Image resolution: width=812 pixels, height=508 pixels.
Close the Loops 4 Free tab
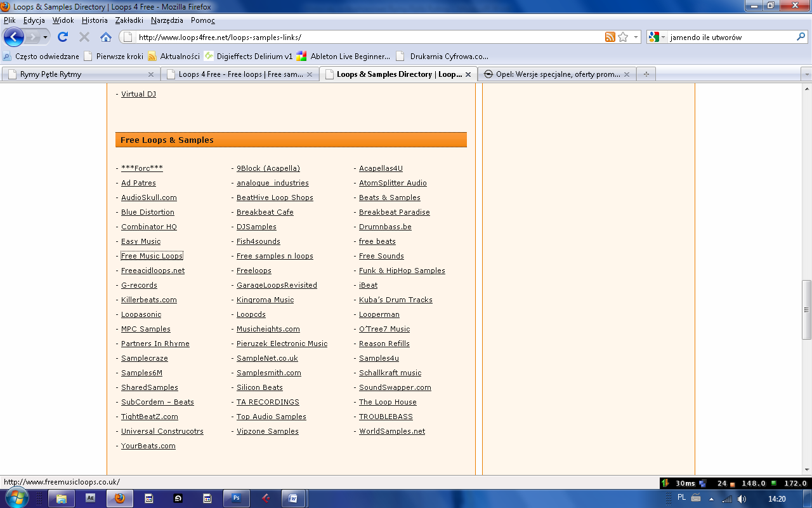point(310,74)
